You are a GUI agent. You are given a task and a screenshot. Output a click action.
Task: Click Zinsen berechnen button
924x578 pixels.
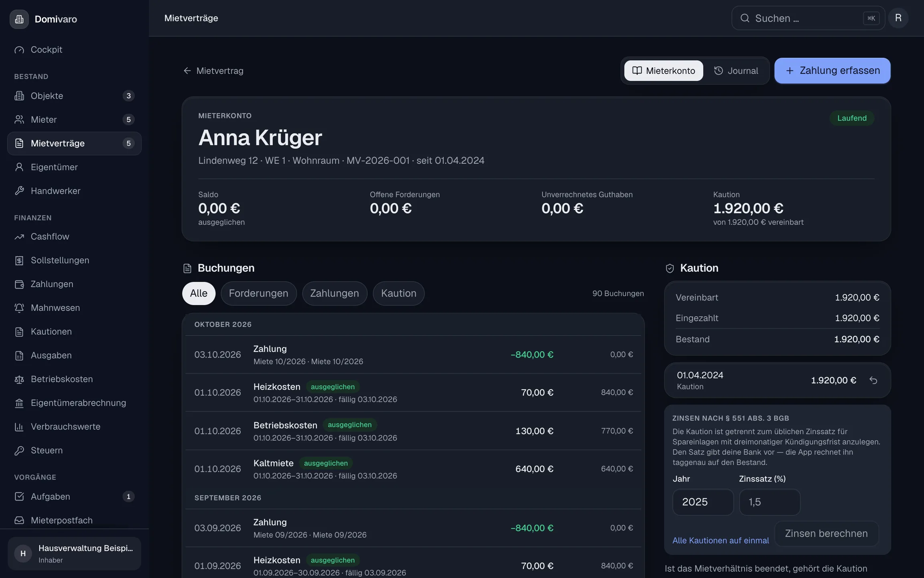point(826,533)
